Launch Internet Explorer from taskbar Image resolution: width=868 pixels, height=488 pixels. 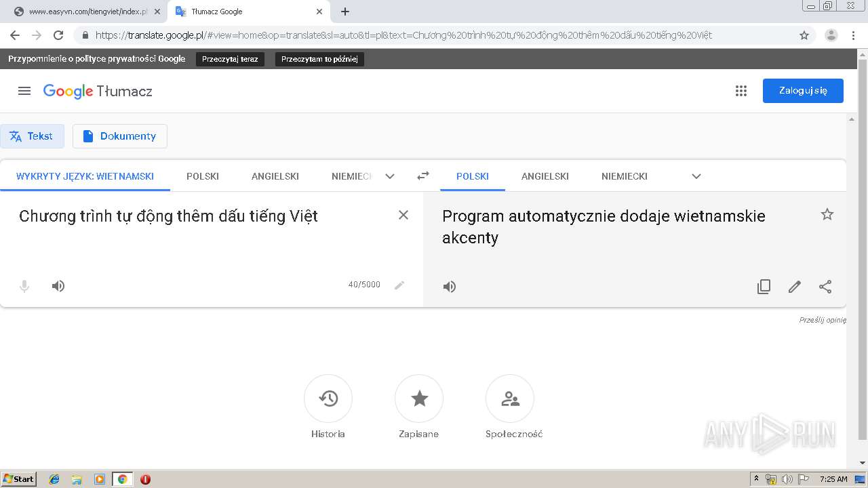click(54, 479)
